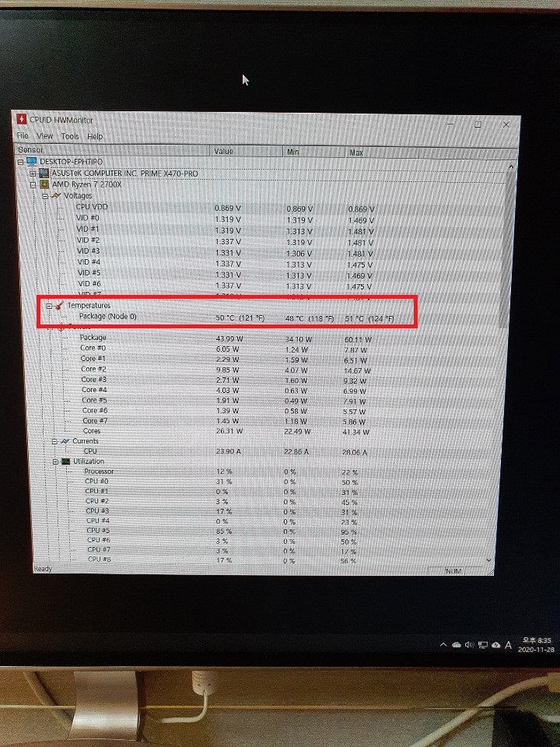Viewport: 560px width, 747px height.
Task: Click the 60.11 W max value
Action: (x=358, y=340)
